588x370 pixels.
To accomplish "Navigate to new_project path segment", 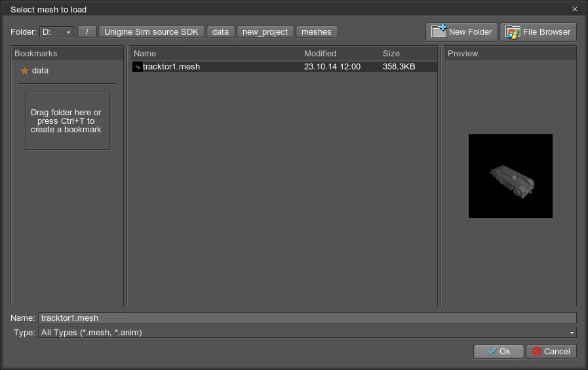I will [x=265, y=32].
